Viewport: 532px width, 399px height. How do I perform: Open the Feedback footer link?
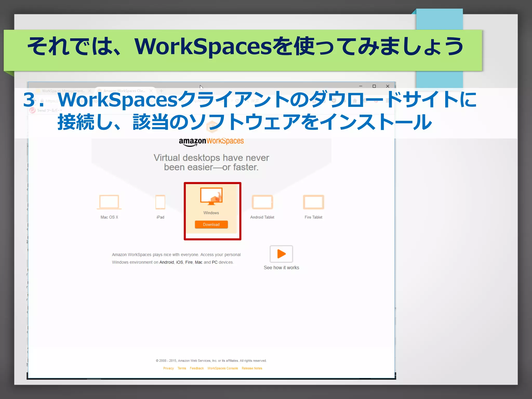pyautogui.click(x=197, y=368)
